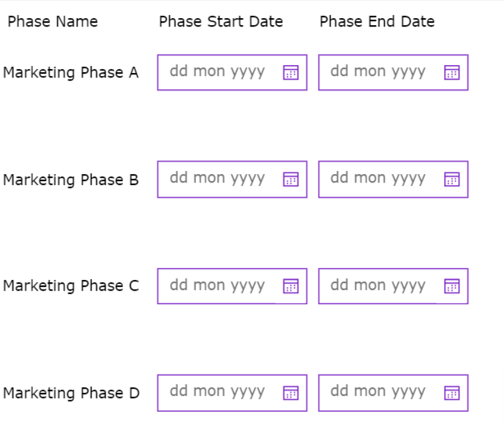Click Marketing Phase A end date field
The height and width of the screenshot is (439, 504).
(x=379, y=72)
